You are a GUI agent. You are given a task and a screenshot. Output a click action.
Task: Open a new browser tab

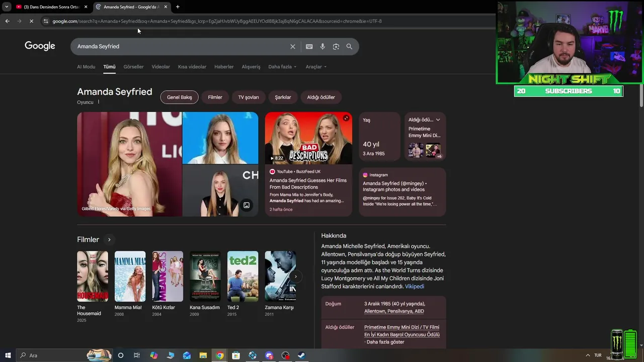click(x=178, y=7)
